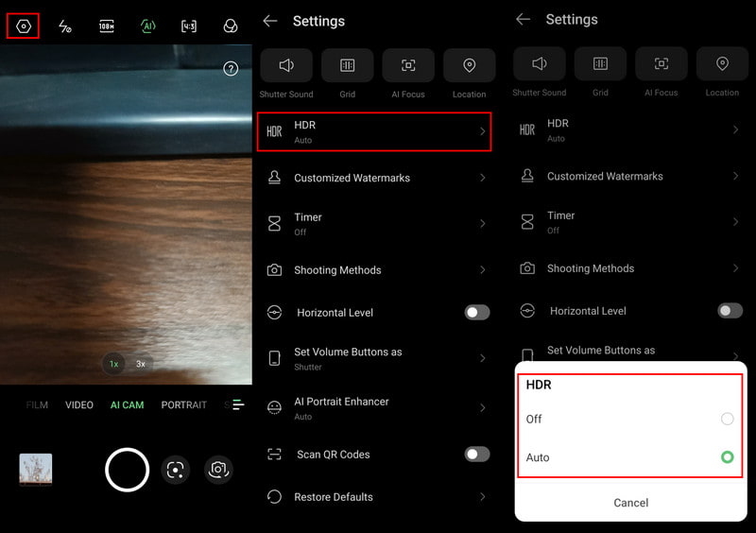The width and height of the screenshot is (756, 533).
Task: Select Auto radio button in HDR dialog
Action: pyautogui.click(x=727, y=457)
